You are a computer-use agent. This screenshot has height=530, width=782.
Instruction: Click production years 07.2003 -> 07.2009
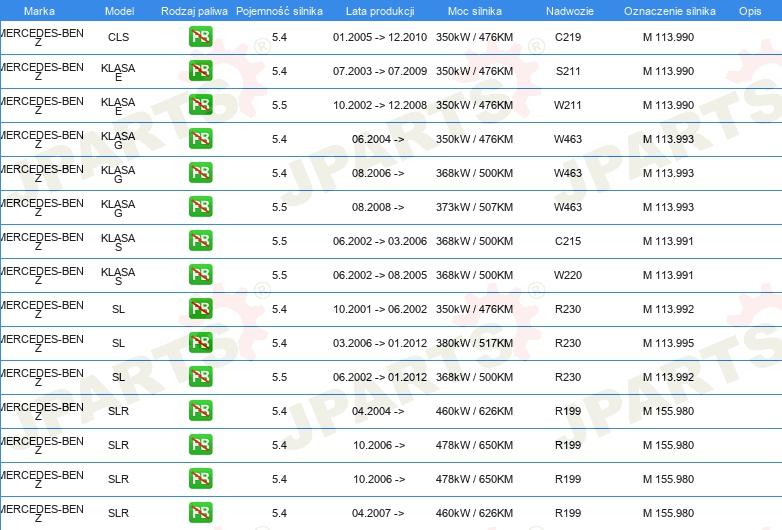pos(380,71)
